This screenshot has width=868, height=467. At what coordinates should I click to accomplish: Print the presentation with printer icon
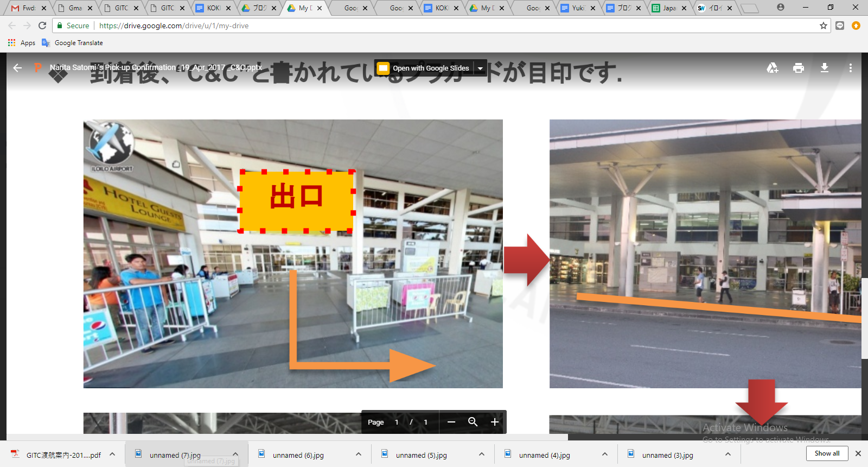(799, 68)
